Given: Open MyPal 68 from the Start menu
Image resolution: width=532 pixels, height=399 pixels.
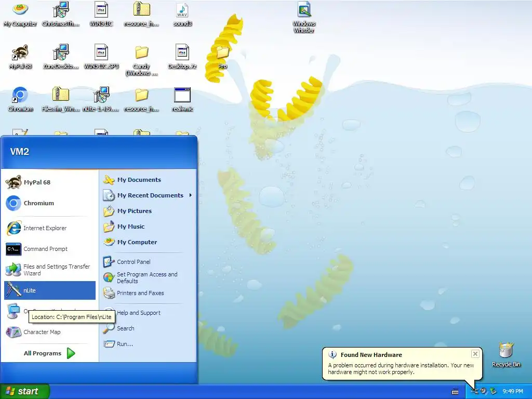Looking at the screenshot, I should click(x=50, y=182).
